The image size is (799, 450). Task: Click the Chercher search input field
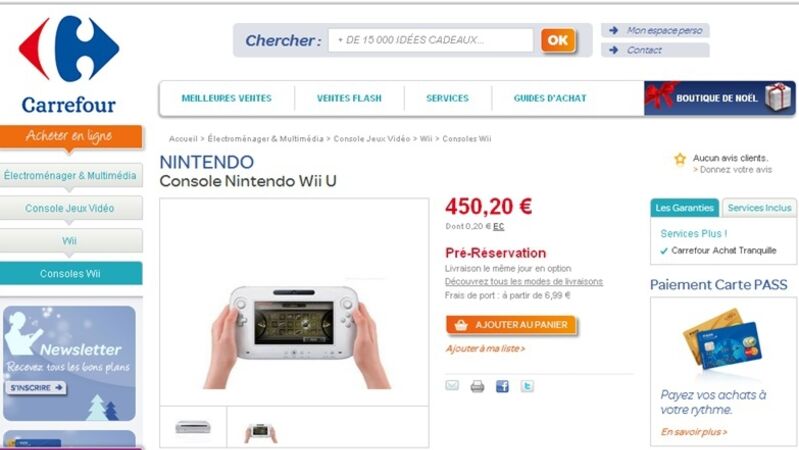[x=431, y=40]
